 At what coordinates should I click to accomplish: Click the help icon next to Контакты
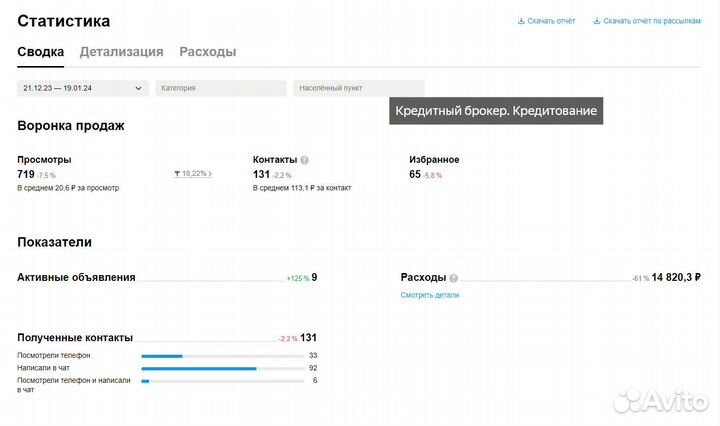(x=304, y=160)
